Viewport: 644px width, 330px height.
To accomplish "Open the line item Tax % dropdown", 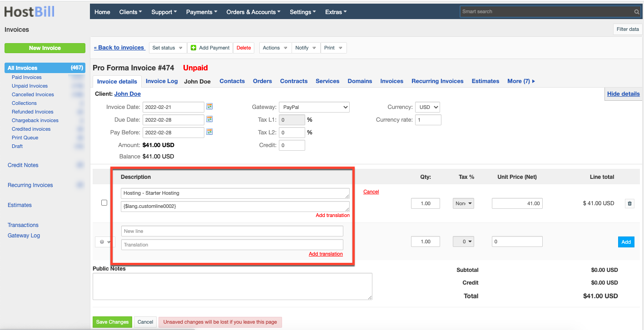I will click(x=463, y=203).
